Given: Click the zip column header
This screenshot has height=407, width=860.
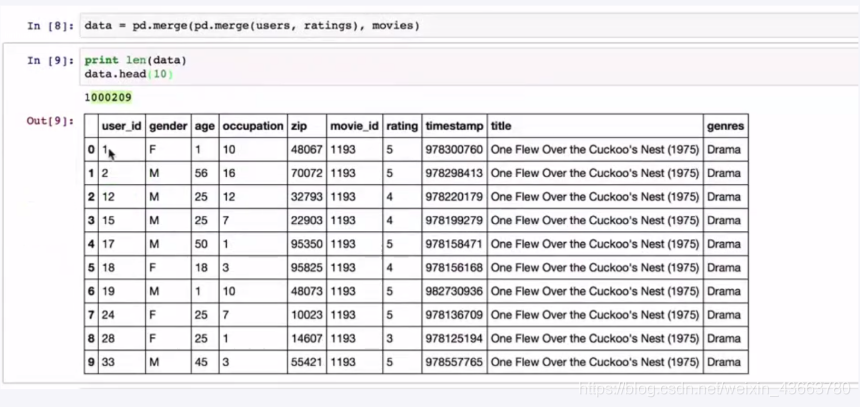Looking at the screenshot, I should click(300, 126).
